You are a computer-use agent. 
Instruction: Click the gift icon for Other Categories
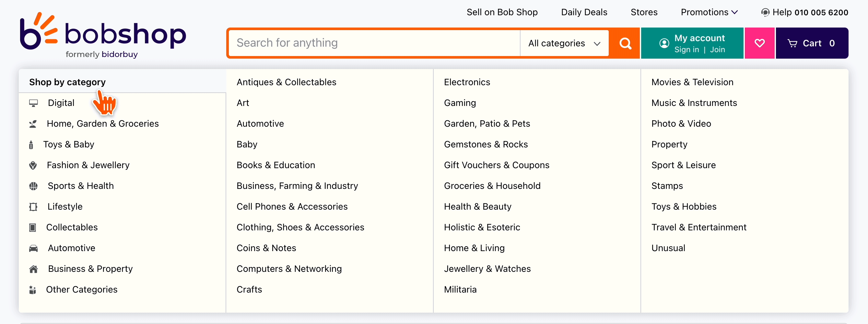(33, 290)
